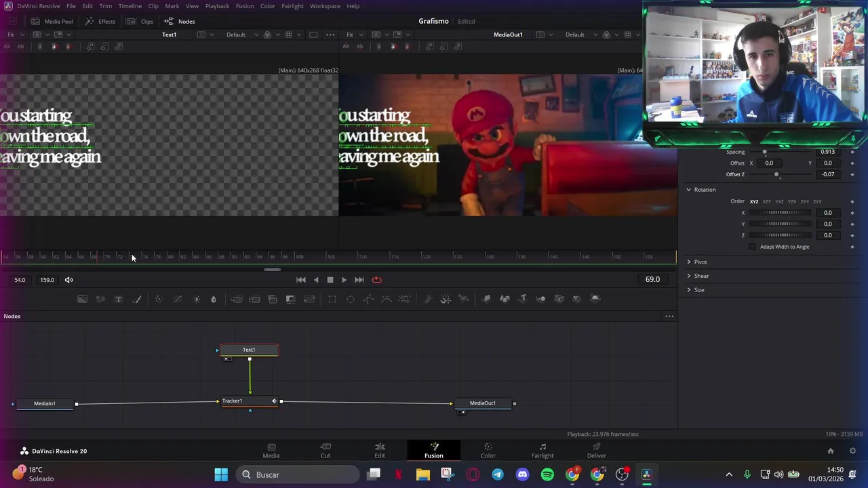Open the Fusion menu
The height and width of the screenshot is (488, 868).
point(245,6)
